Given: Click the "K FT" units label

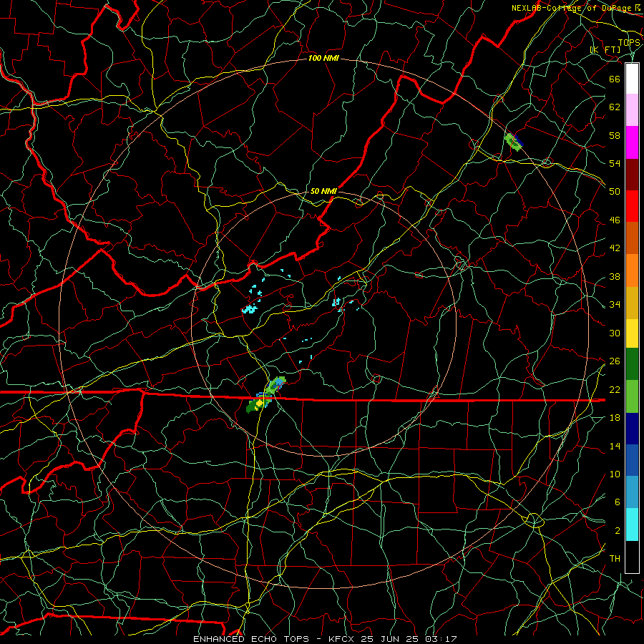Looking at the screenshot, I should [x=605, y=50].
